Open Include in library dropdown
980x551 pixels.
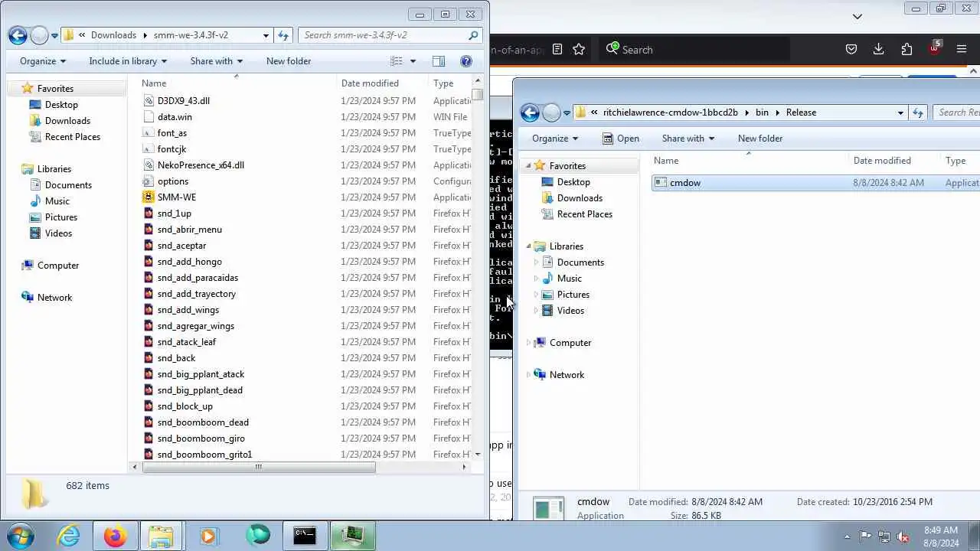coord(128,61)
